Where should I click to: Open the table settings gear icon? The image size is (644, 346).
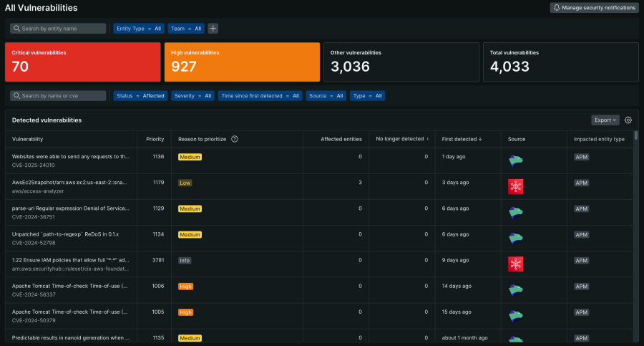pyautogui.click(x=628, y=120)
